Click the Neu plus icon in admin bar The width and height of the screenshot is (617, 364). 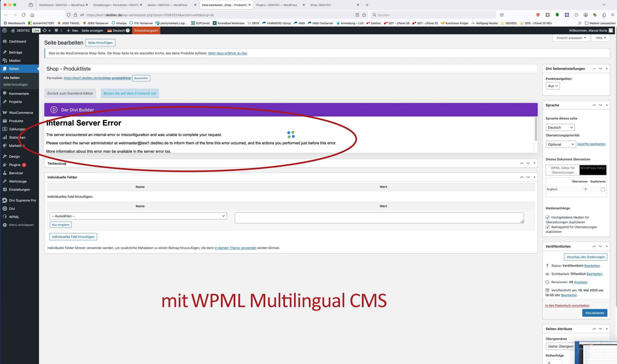68,30
